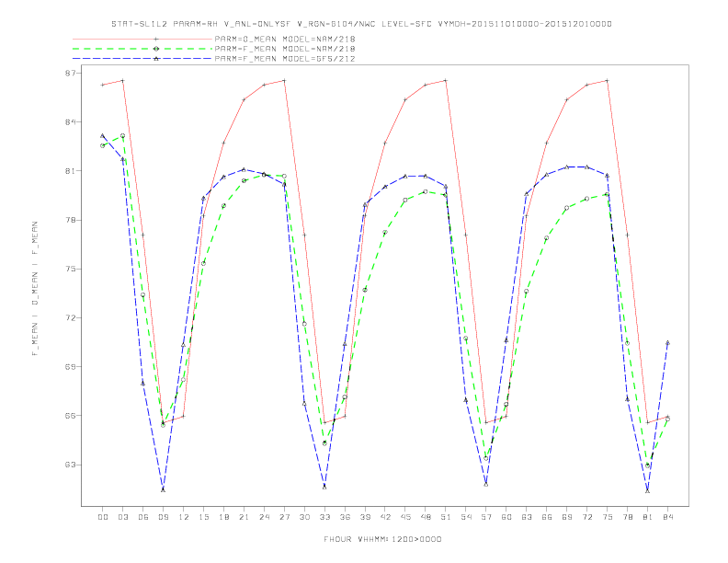Image resolution: width=728 pixels, height=563 pixels.
Task: Select legend label PARM=F_MEAN MODEL=NAM/218
Action: click(x=285, y=49)
